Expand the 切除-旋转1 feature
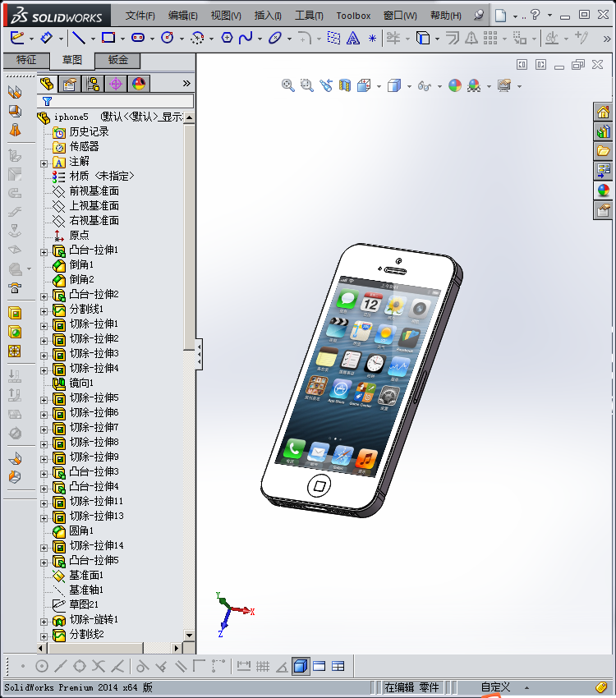This screenshot has height=698, width=616. coord(44,622)
